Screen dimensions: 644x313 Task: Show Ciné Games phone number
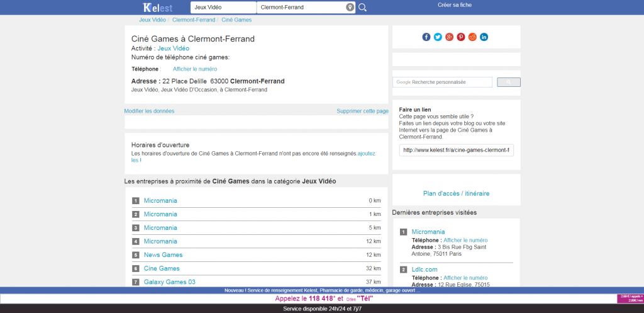[x=195, y=69]
